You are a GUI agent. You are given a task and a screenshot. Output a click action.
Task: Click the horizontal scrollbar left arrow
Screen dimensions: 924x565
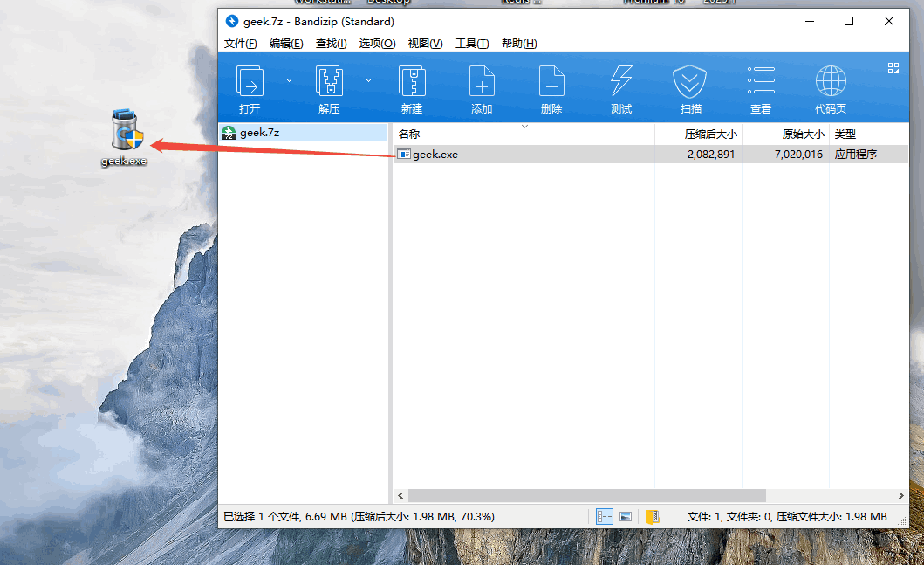point(400,495)
